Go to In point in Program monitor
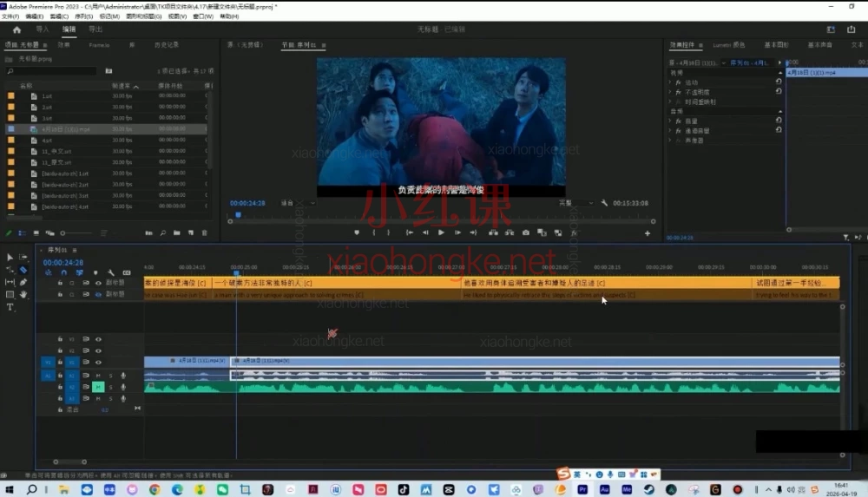The height and width of the screenshot is (497, 868). pyautogui.click(x=409, y=233)
